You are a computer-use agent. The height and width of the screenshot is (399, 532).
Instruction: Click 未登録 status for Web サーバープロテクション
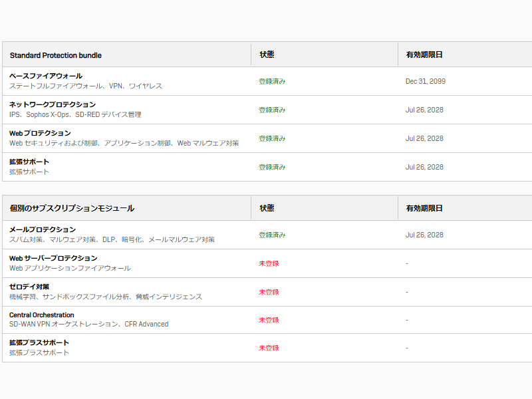pyautogui.click(x=269, y=263)
